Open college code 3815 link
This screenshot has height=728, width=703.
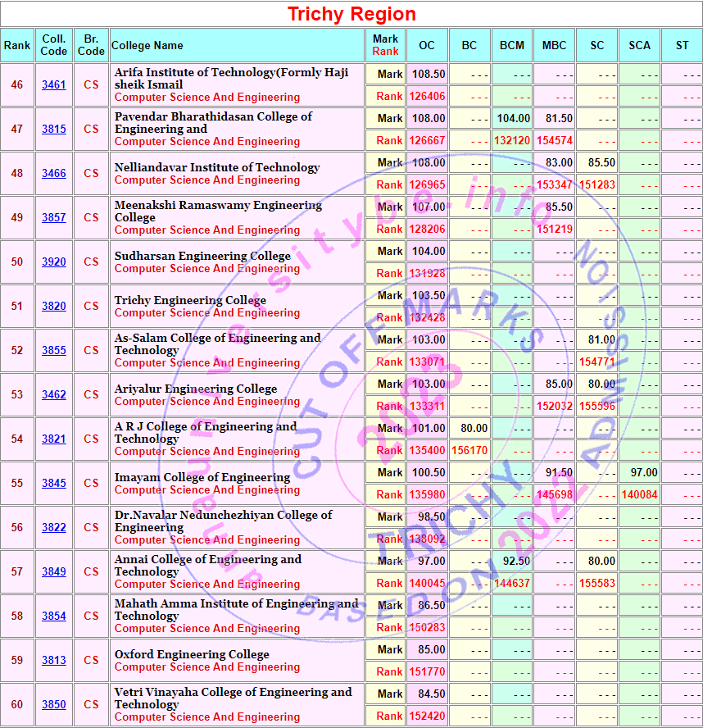(x=54, y=130)
